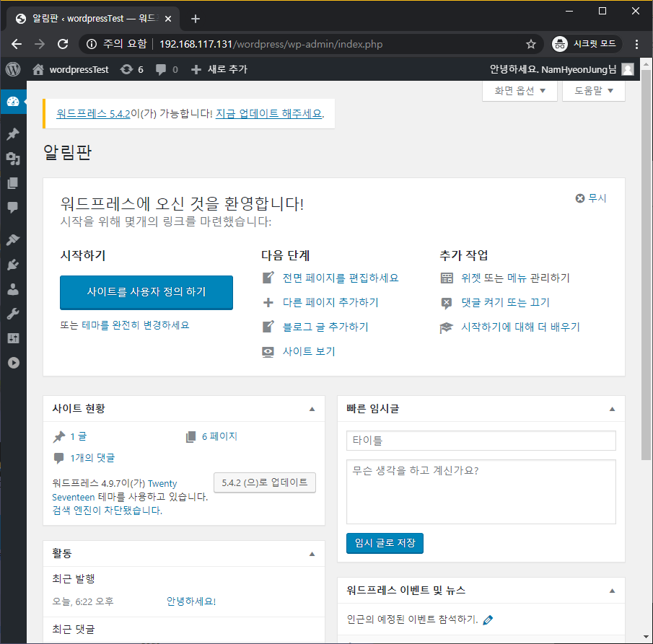Screen dimensions: 653x644
Task: Click 사이트를 사용자 정의 하기 button
Action: [x=146, y=292]
